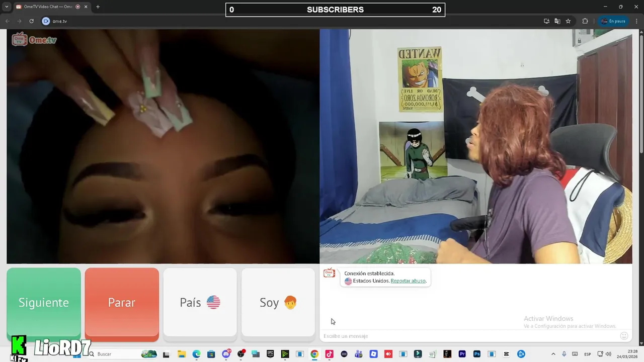Image resolution: width=644 pixels, height=362 pixels.
Task: Click the Reportar abuso link
Action: click(408, 281)
